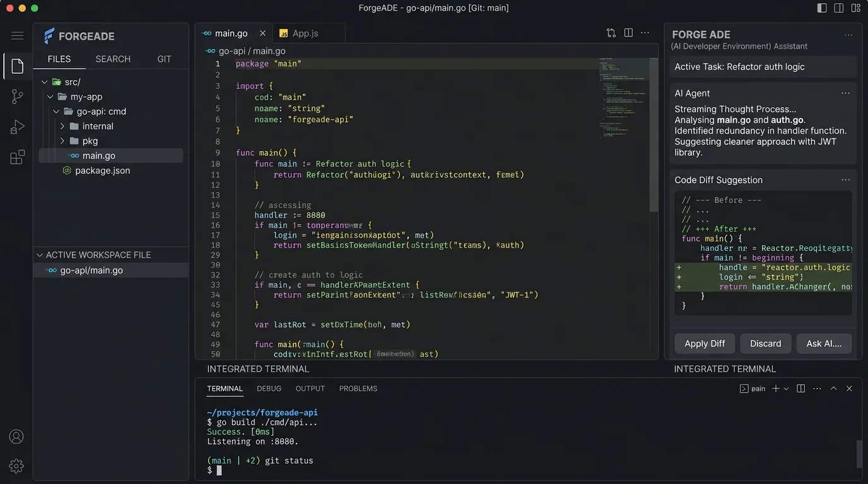Open the user account icon
This screenshot has width=868, height=484.
point(17,437)
